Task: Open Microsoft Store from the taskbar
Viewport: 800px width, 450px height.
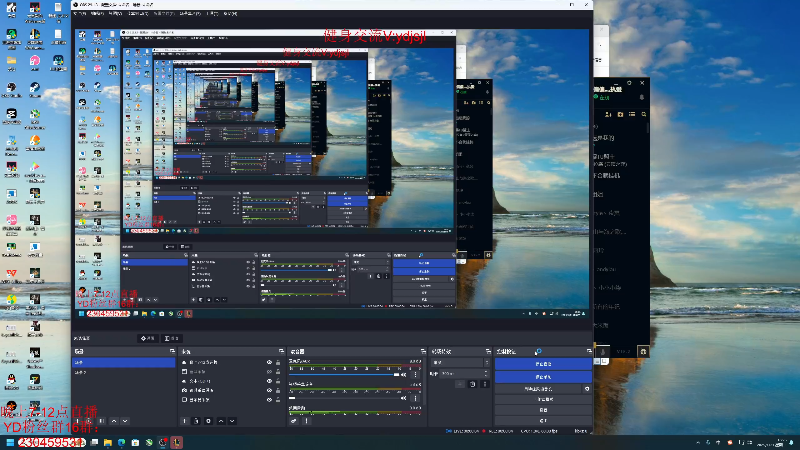Action: click(135, 442)
